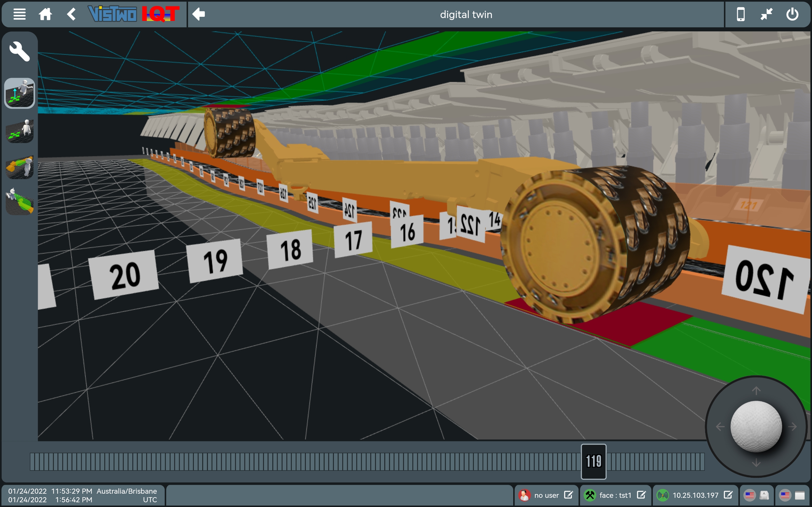
Task: Choose the overhead shearer view icon
Action: click(x=19, y=201)
